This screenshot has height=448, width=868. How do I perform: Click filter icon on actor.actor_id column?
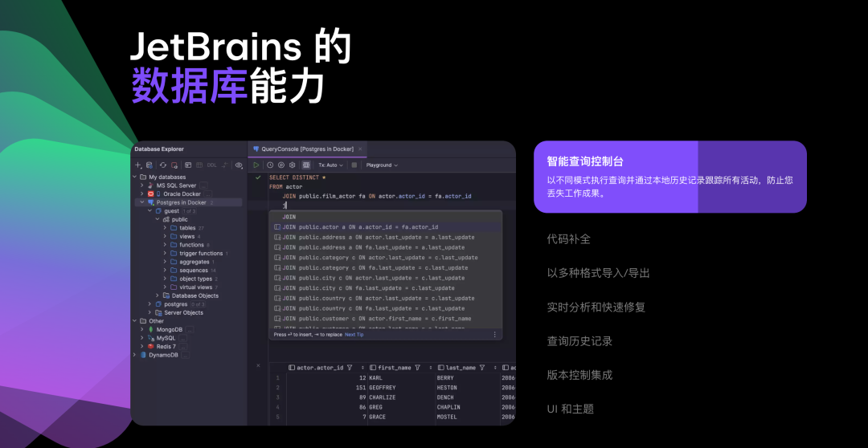(x=350, y=367)
